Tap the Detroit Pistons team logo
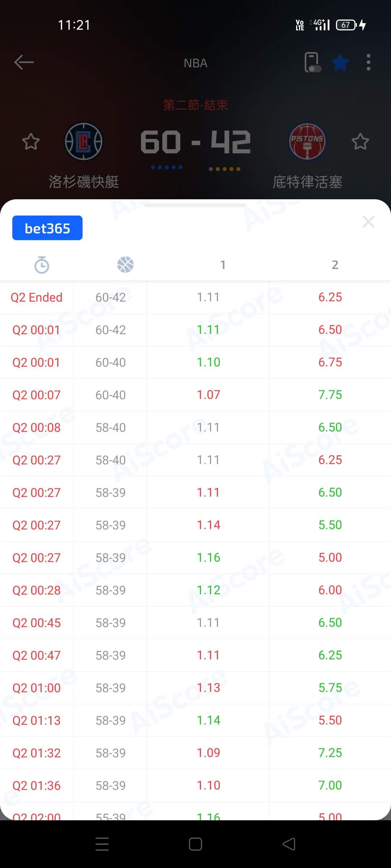Viewport: 391px width, 868px height. [x=307, y=141]
